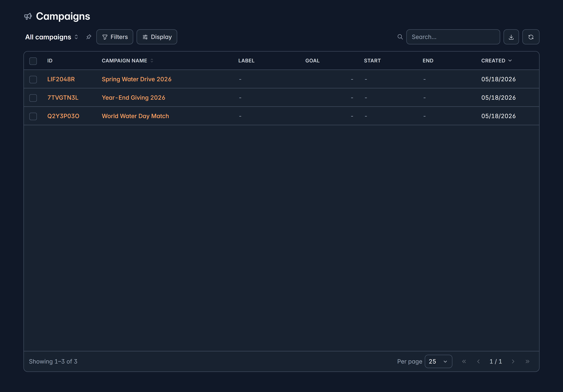The width and height of the screenshot is (563, 392).
Task: Open Year-End Giving 2026 campaign
Action: pyautogui.click(x=133, y=98)
